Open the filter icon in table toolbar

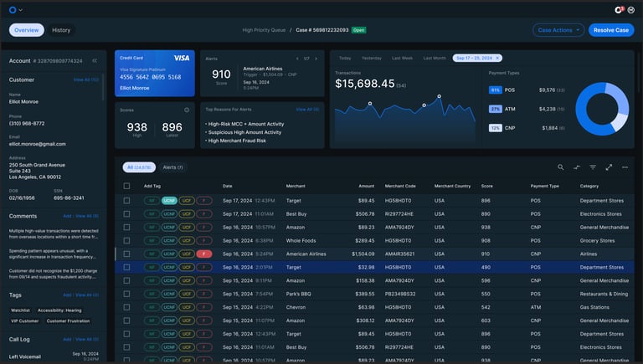(593, 167)
